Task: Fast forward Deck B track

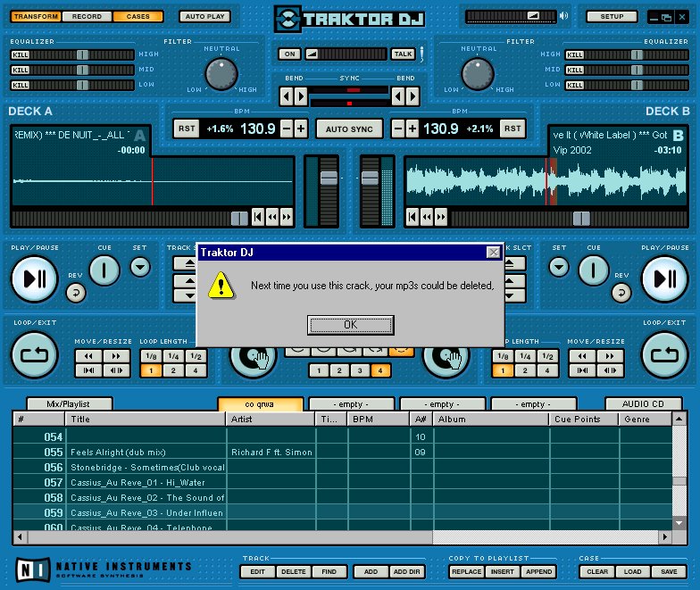Action: tap(441, 218)
